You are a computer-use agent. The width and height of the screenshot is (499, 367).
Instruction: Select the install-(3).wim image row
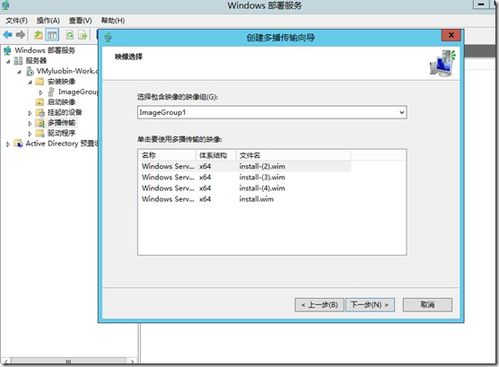[x=245, y=177]
